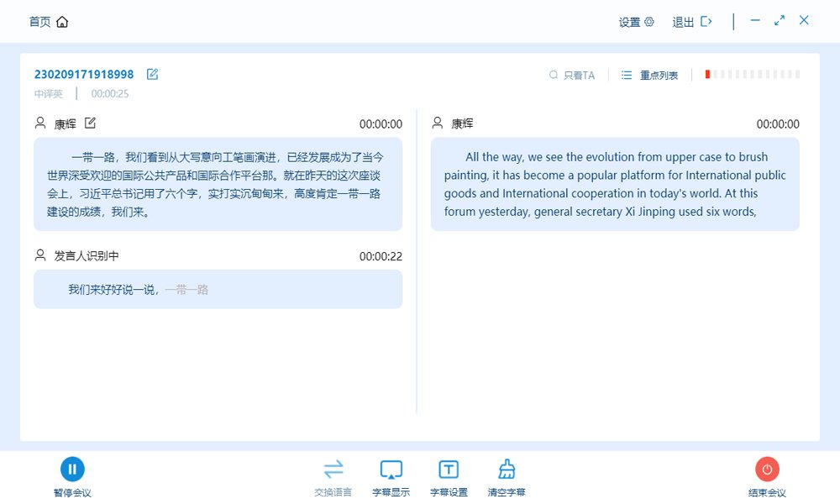This screenshot has height=504, width=840.
Task: Click the timestamp 00:00:22
Action: tap(382, 256)
